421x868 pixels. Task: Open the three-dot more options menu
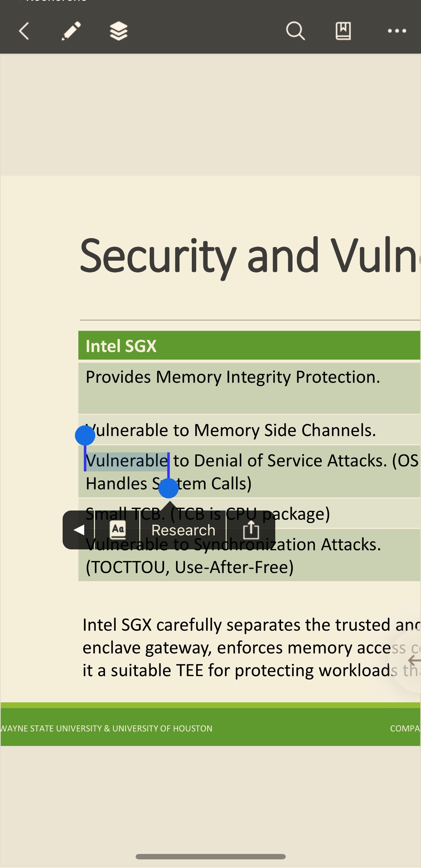397,31
